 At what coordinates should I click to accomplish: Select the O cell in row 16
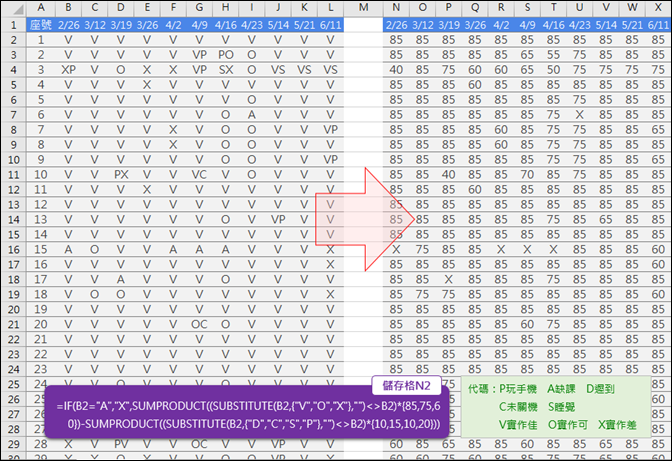(94, 249)
